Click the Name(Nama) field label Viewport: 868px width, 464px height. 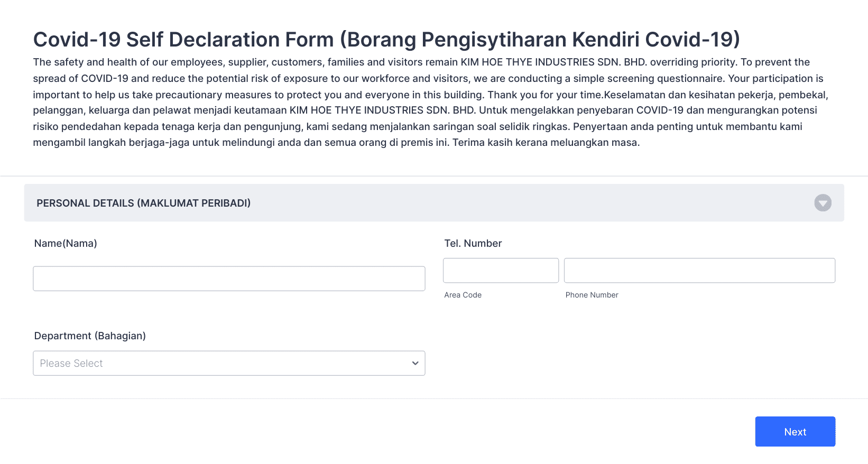pos(66,243)
